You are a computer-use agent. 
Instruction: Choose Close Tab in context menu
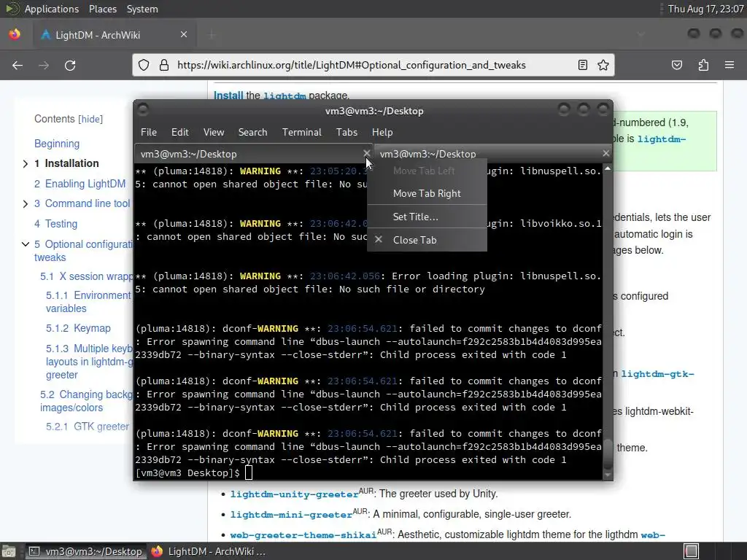click(x=427, y=240)
